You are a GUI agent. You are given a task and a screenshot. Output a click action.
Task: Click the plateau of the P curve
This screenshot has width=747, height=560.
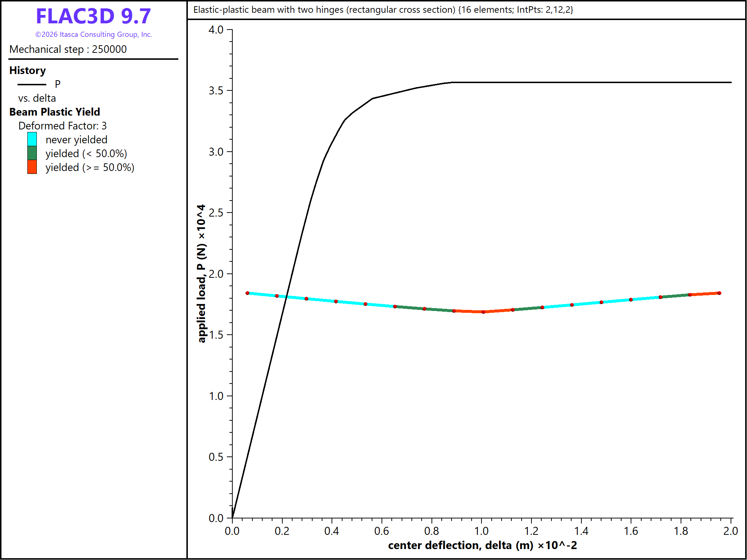coord(591,82)
